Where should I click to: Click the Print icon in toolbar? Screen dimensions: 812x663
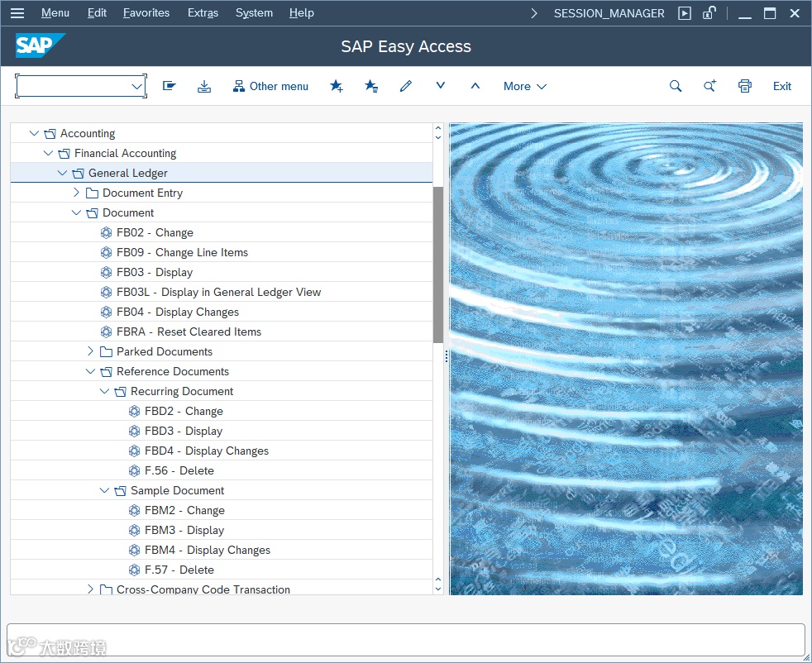pos(745,86)
